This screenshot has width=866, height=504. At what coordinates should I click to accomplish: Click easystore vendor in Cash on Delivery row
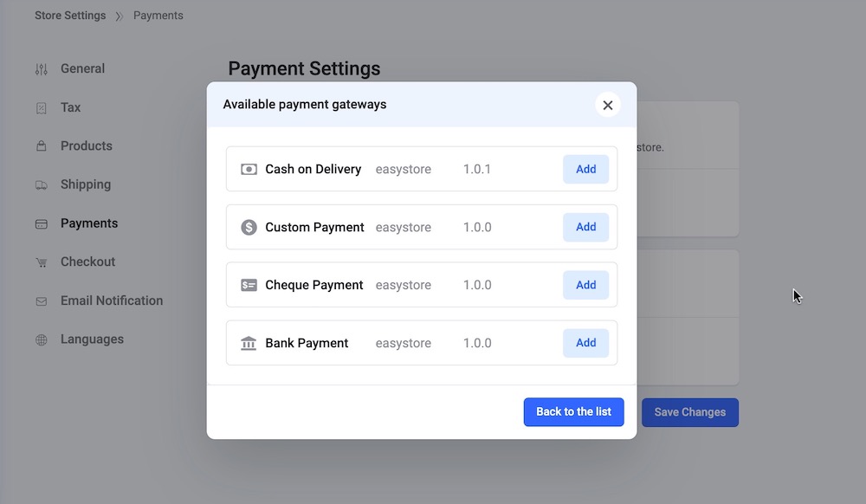[404, 170]
